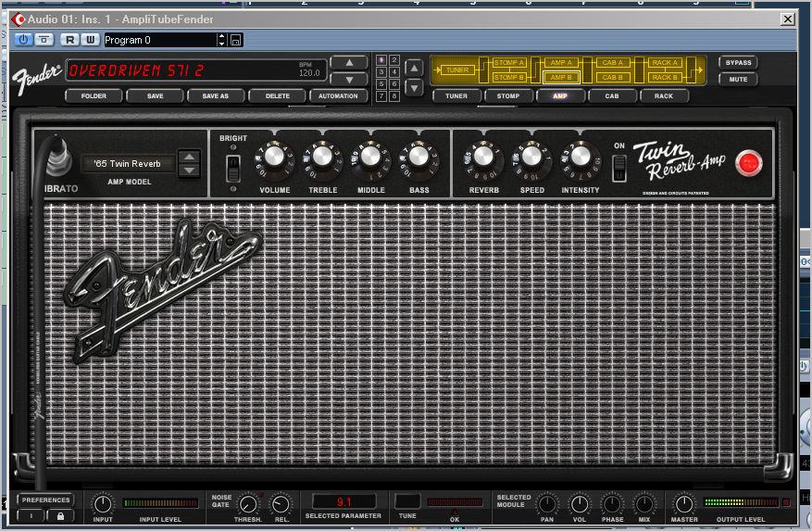Select the Stomp A block in signal chain
Image resolution: width=812 pixels, height=531 pixels.
point(510,63)
